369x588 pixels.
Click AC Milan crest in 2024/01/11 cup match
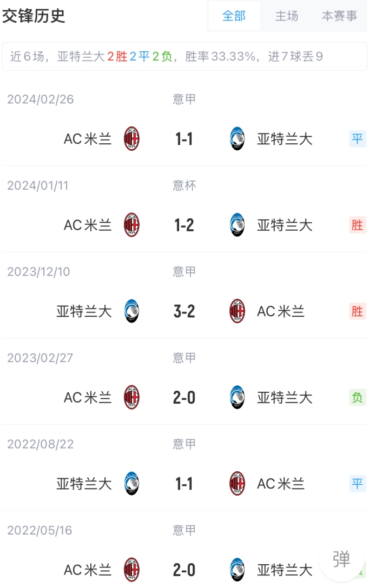(131, 225)
